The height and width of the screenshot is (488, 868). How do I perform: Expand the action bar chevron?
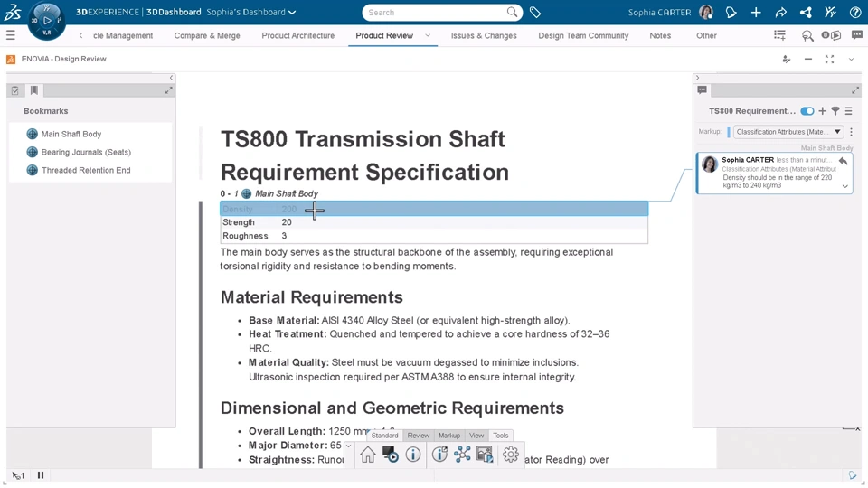tap(348, 446)
